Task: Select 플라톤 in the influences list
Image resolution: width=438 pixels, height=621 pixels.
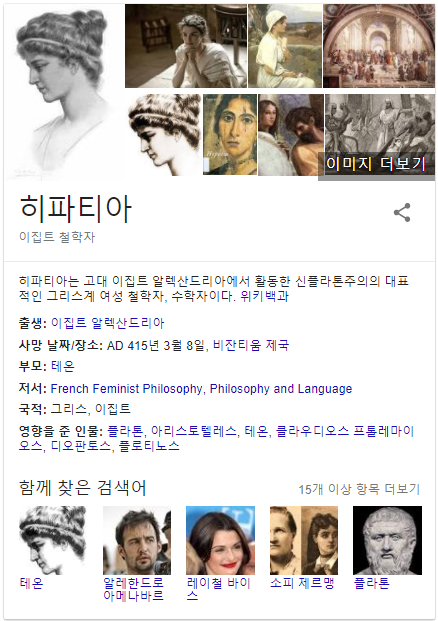Action: (125, 431)
